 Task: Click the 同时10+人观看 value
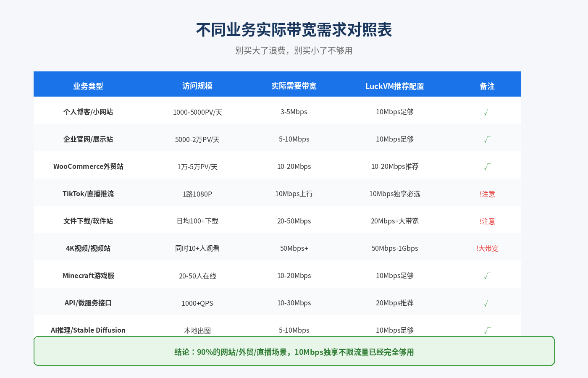click(x=197, y=248)
